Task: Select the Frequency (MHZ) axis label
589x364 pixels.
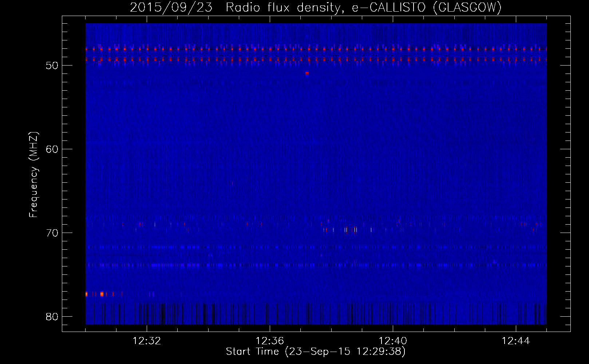Action: coord(33,175)
